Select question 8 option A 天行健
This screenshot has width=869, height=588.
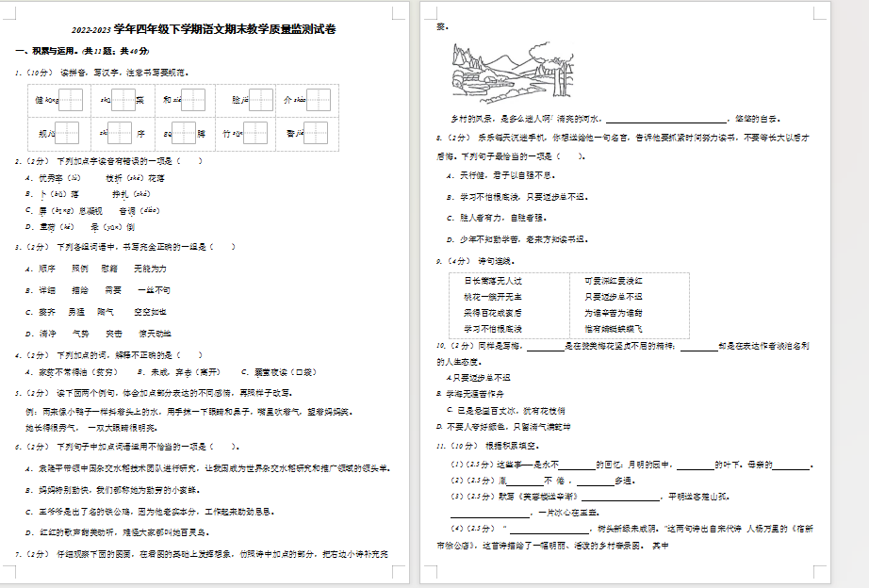point(501,175)
